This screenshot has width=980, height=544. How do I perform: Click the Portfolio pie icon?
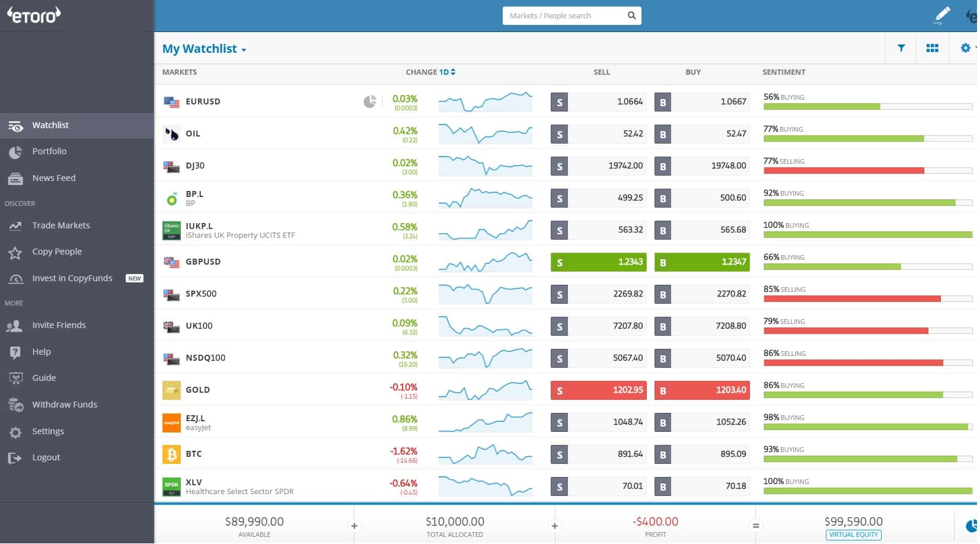tap(15, 152)
